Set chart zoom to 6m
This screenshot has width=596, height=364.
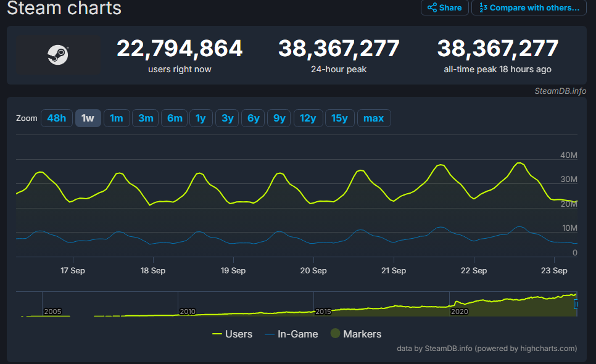coord(175,118)
